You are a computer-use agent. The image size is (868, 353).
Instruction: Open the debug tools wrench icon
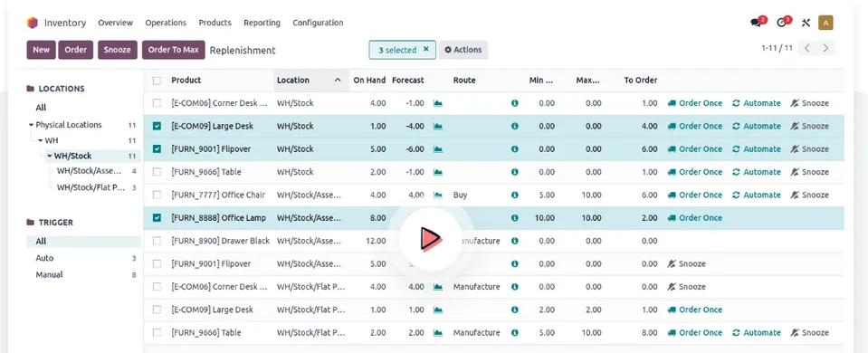806,23
